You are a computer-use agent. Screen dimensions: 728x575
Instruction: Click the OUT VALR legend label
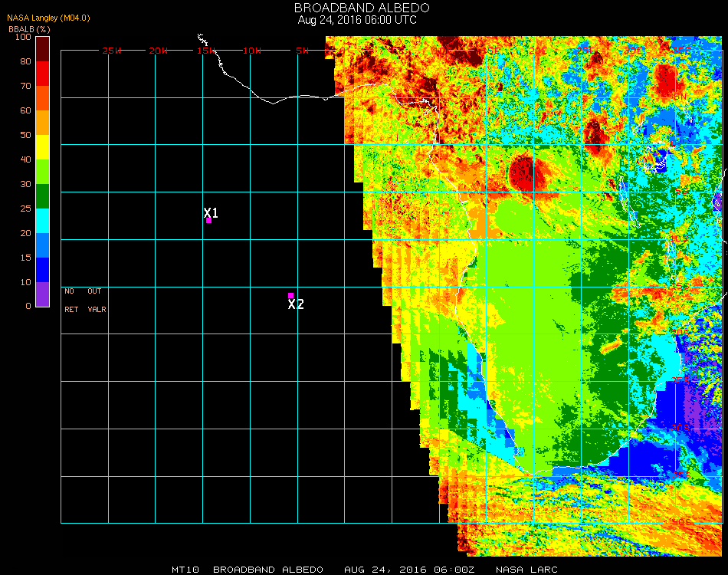[x=96, y=301]
